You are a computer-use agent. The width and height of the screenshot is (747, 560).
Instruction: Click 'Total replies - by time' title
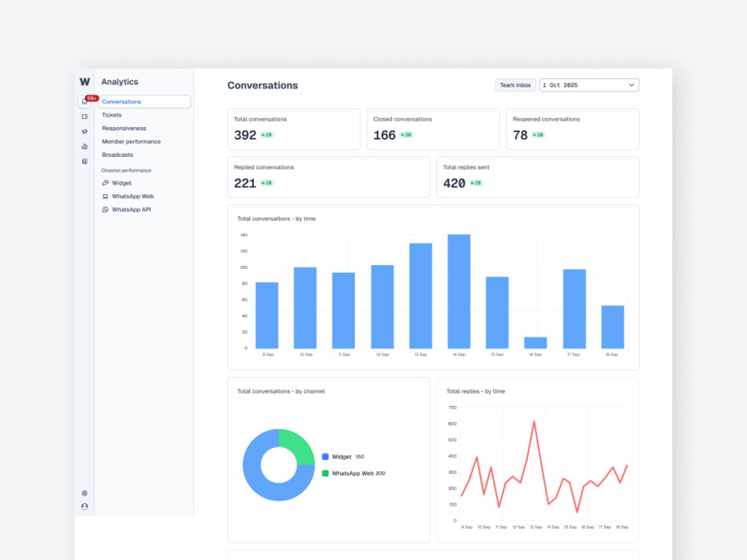pyautogui.click(x=475, y=391)
